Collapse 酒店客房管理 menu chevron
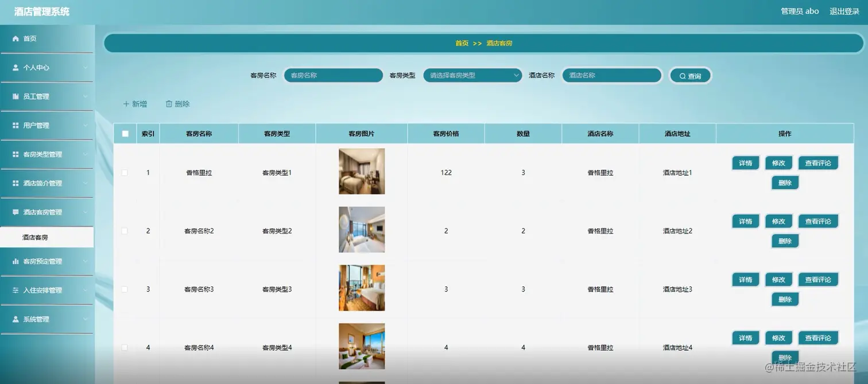This screenshot has width=868, height=384. (86, 212)
